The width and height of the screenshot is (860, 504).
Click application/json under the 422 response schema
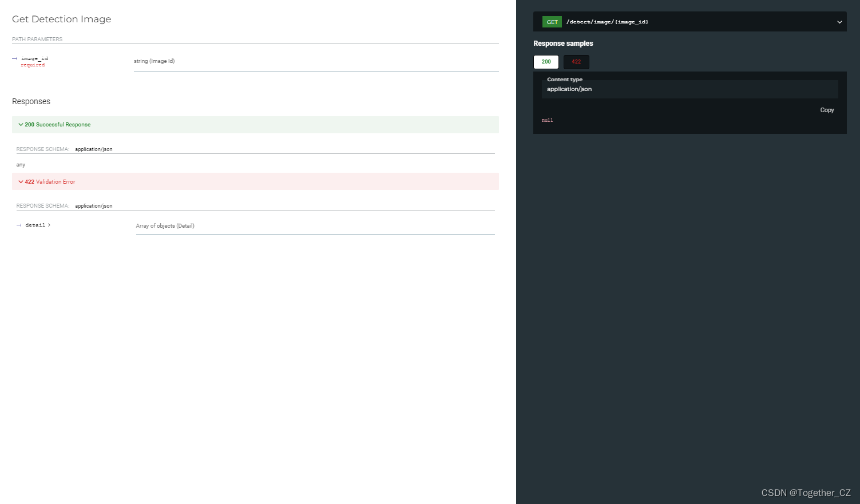point(94,206)
